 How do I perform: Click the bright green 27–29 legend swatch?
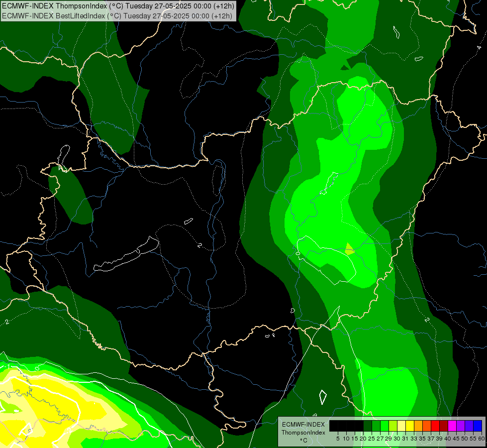(385, 426)
